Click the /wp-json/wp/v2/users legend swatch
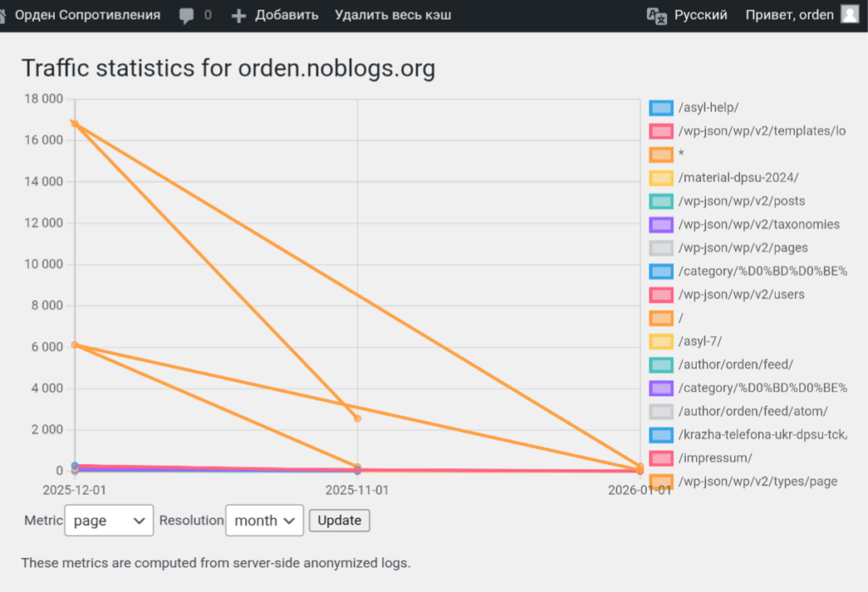Viewport: 868px width, 592px height. tap(661, 295)
